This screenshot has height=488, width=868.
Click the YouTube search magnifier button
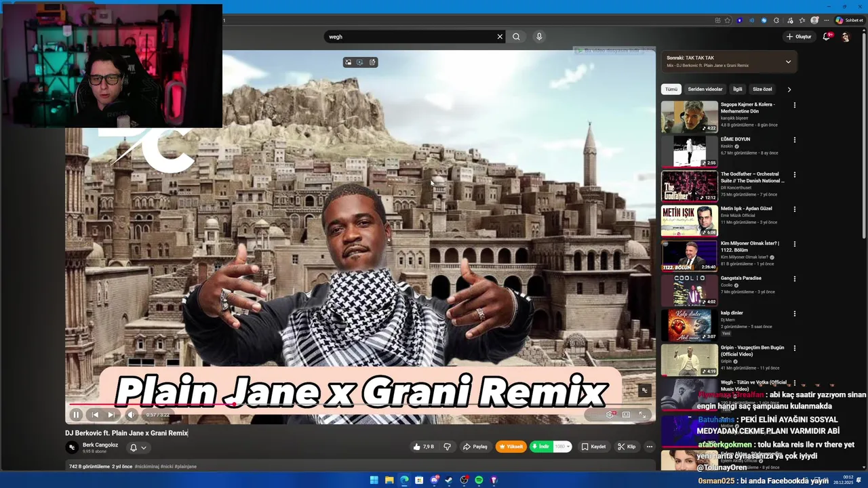tap(516, 37)
